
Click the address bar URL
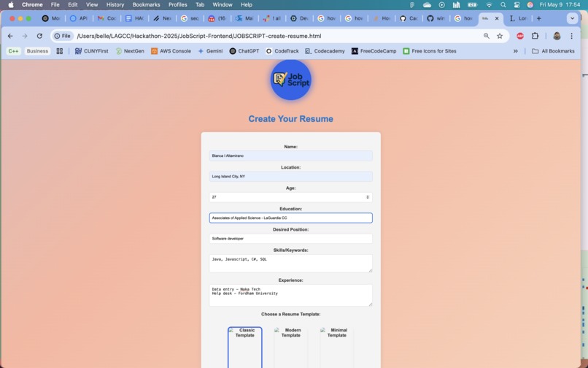(x=199, y=36)
